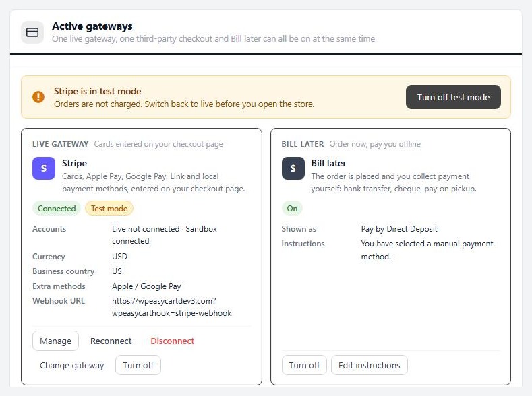Disconnect the Stripe gateway

173,341
